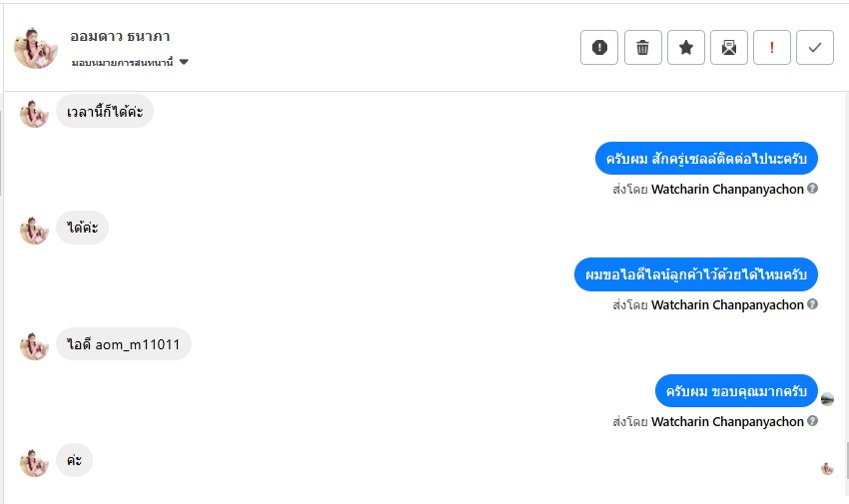This screenshot has height=504, width=849.
Task: Click help icon under LINE ID request message
Action: pos(813,304)
